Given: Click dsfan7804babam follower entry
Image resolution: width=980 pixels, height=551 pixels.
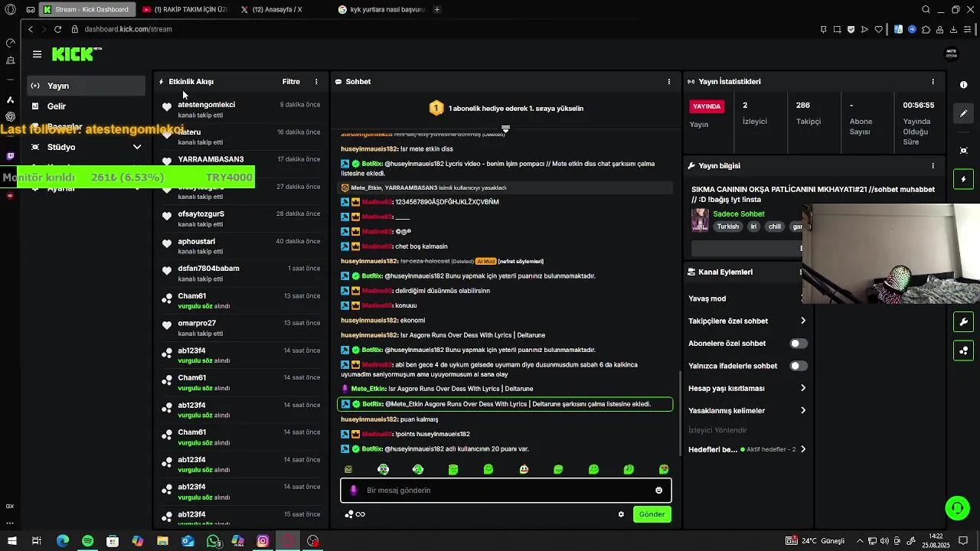Looking at the screenshot, I should (x=241, y=273).
